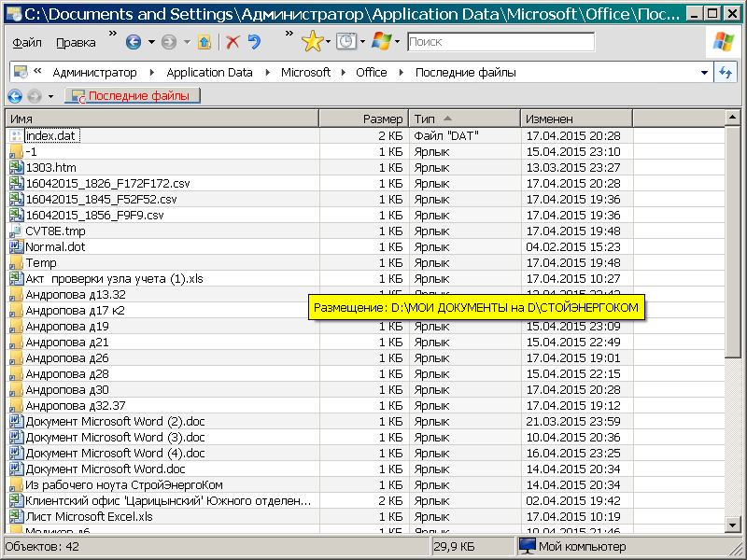
Task: Open dropdown arrow next to the Back button
Action: click(150, 42)
